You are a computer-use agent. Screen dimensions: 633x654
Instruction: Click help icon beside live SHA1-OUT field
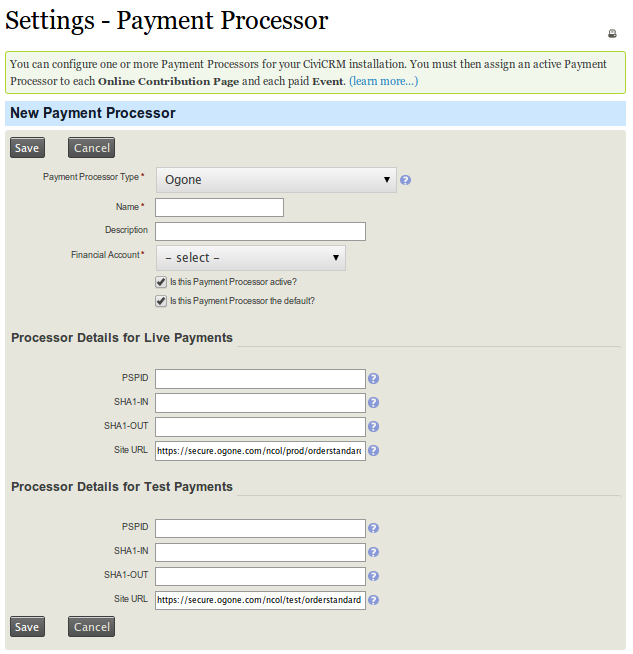tap(373, 427)
